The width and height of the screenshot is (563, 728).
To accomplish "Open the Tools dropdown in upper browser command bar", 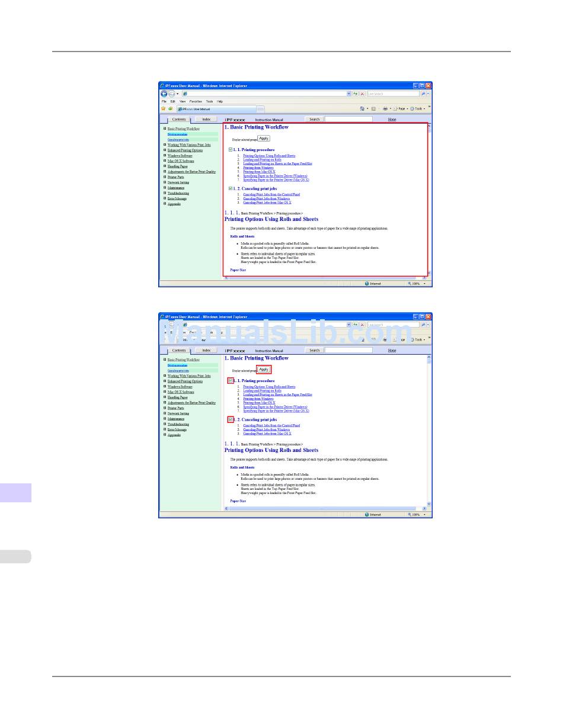I will click(x=418, y=108).
